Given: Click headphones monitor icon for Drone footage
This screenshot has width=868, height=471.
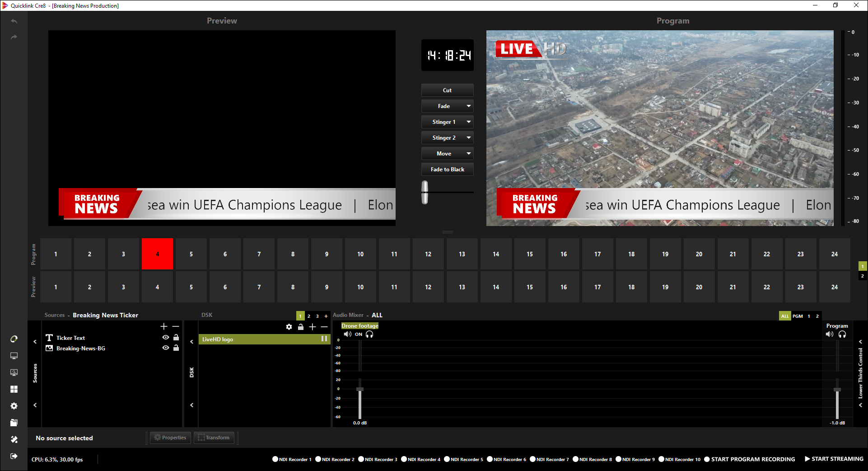Looking at the screenshot, I should pyautogui.click(x=369, y=334).
